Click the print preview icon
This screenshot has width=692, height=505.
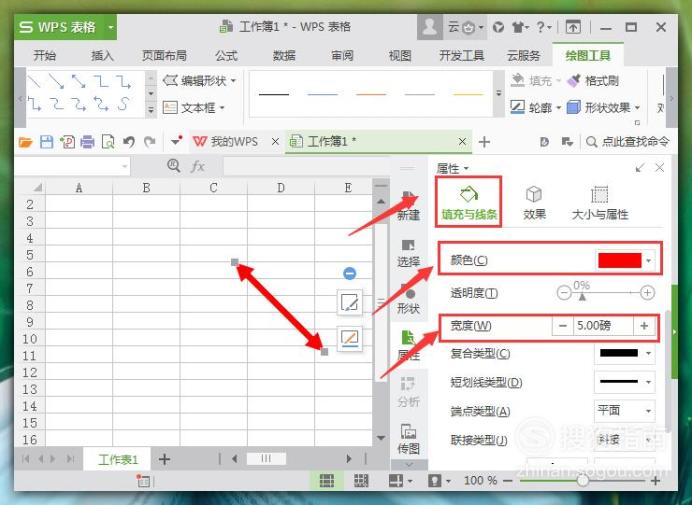(x=108, y=142)
